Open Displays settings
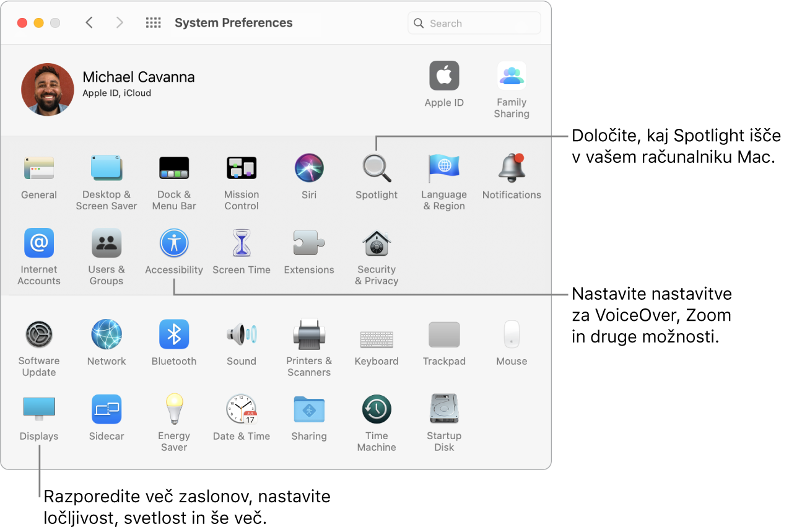 coord(38,409)
